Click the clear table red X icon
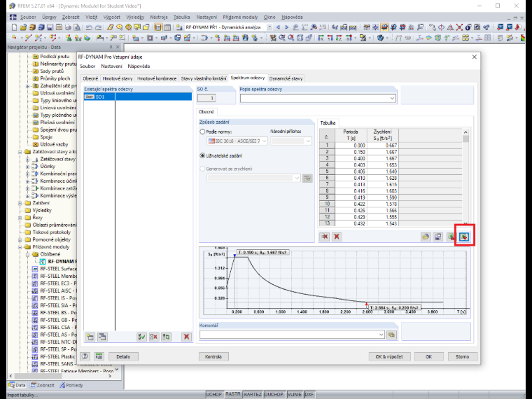Viewport: 532px width, 399px height. [337, 237]
